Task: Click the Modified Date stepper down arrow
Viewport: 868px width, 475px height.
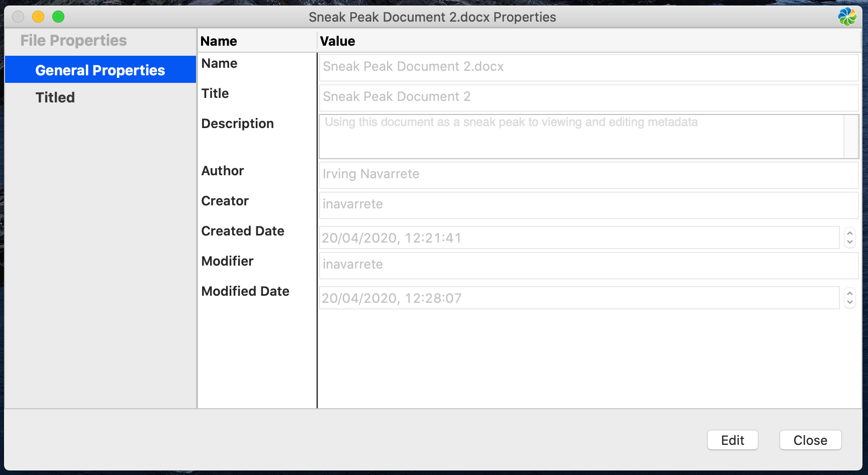Action: 850,303
